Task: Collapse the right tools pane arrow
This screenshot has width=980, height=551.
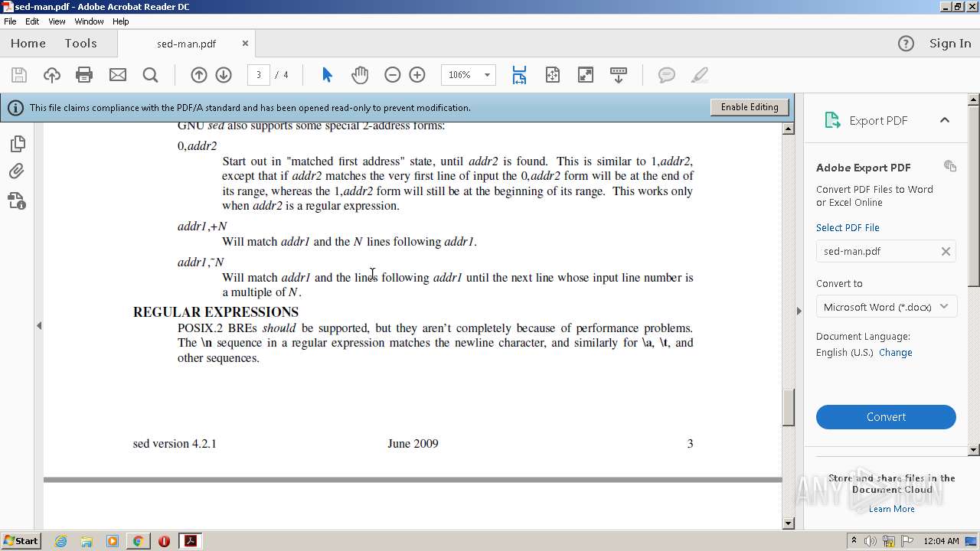Action: 799,311
